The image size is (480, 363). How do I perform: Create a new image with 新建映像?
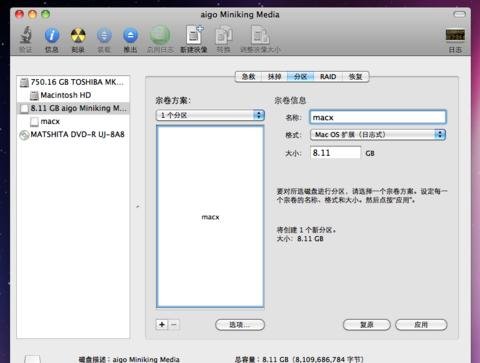(x=194, y=35)
